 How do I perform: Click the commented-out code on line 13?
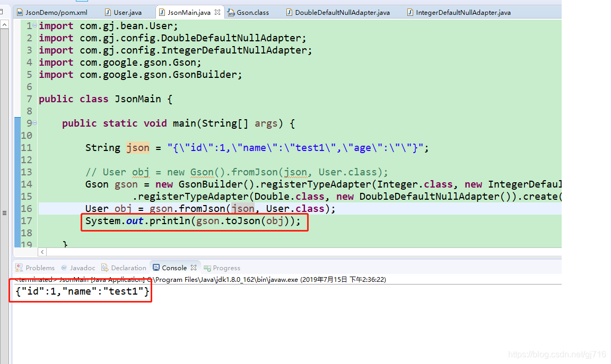pos(237,172)
